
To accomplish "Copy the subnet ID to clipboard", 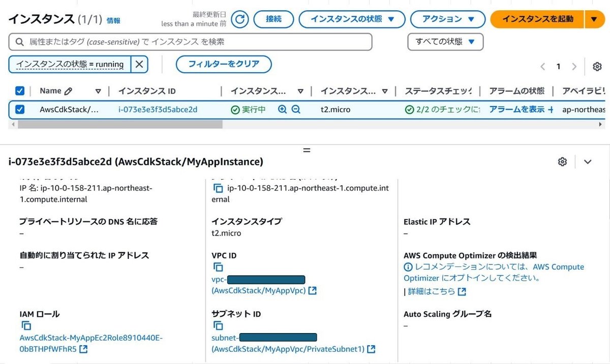I will [218, 325].
